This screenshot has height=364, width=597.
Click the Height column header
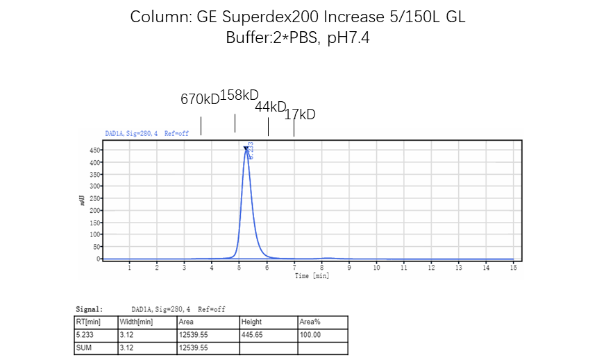(x=251, y=322)
